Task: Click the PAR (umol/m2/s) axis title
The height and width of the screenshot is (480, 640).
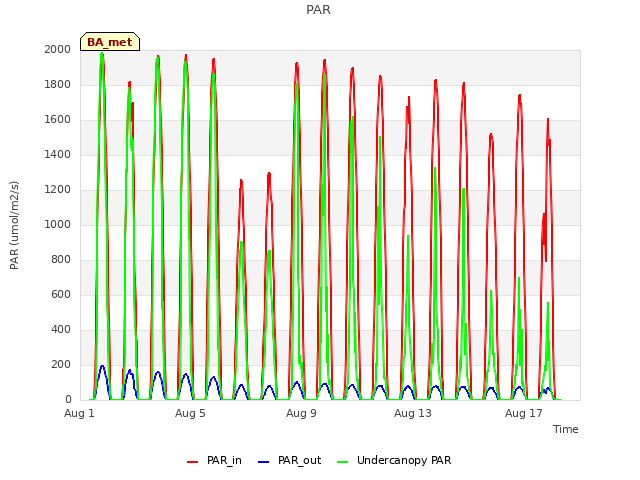Action: (x=14, y=225)
